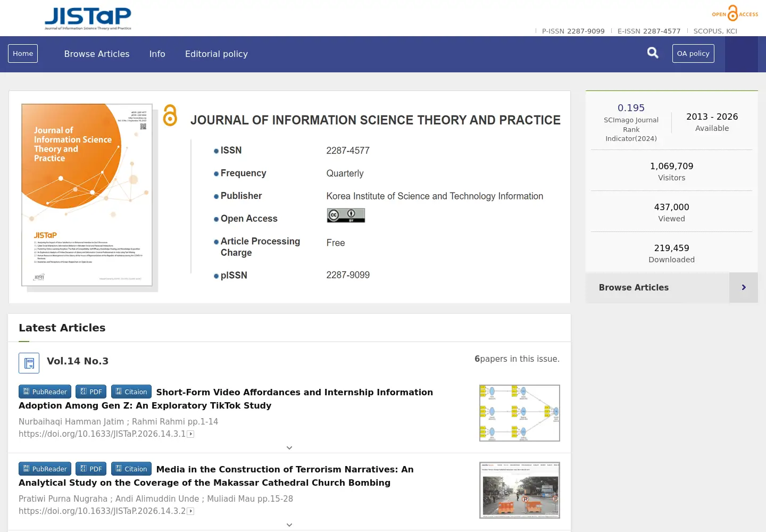
Task: Expand abstract chevron under TikTok Study article
Action: coord(289,448)
